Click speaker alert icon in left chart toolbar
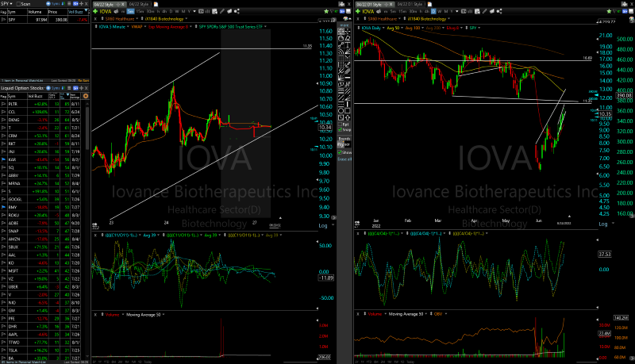Image resolution: width=635 pixels, height=364 pixels. (x=116, y=11)
